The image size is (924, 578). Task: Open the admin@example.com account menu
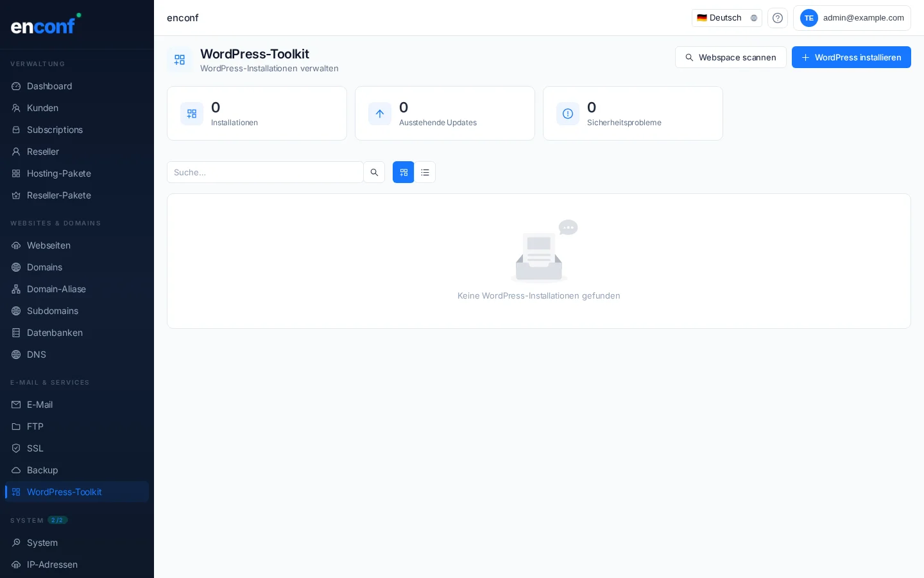(852, 18)
